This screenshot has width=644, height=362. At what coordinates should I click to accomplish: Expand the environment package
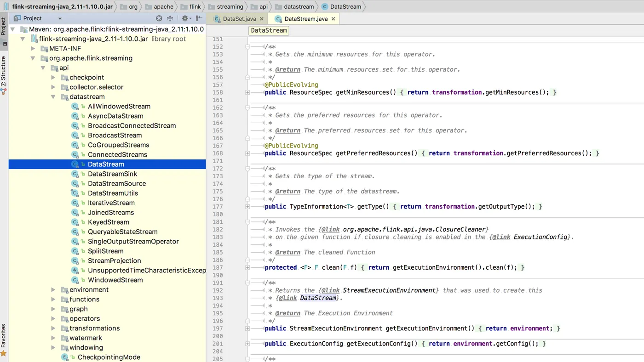click(x=53, y=289)
